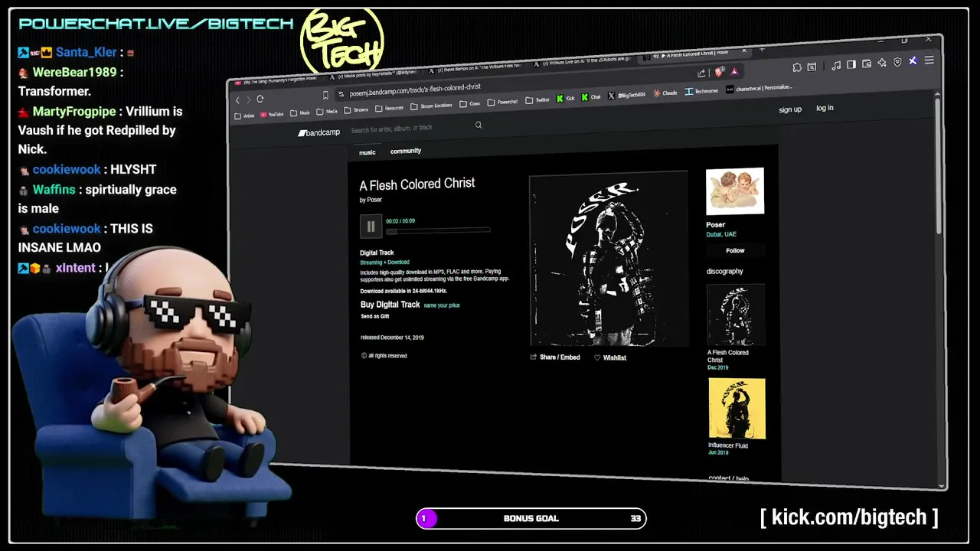This screenshot has width=980, height=551.
Task: Follow the artist Poser
Action: [735, 250]
